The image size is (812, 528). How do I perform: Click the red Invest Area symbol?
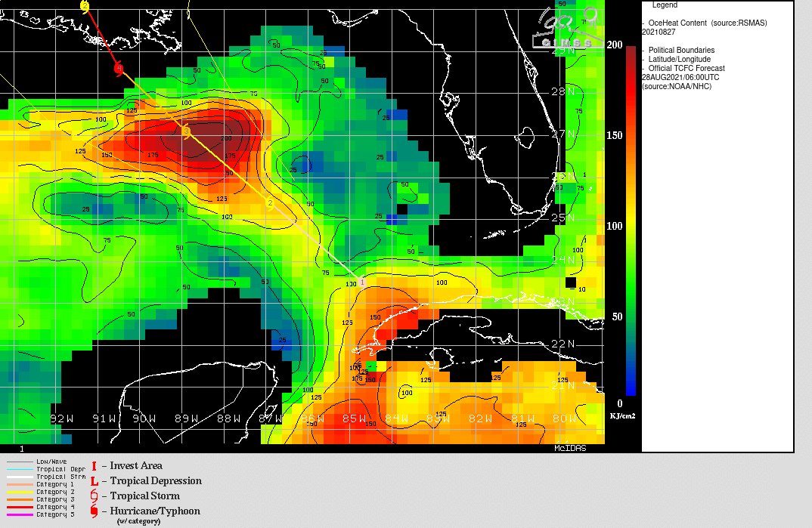click(x=94, y=466)
